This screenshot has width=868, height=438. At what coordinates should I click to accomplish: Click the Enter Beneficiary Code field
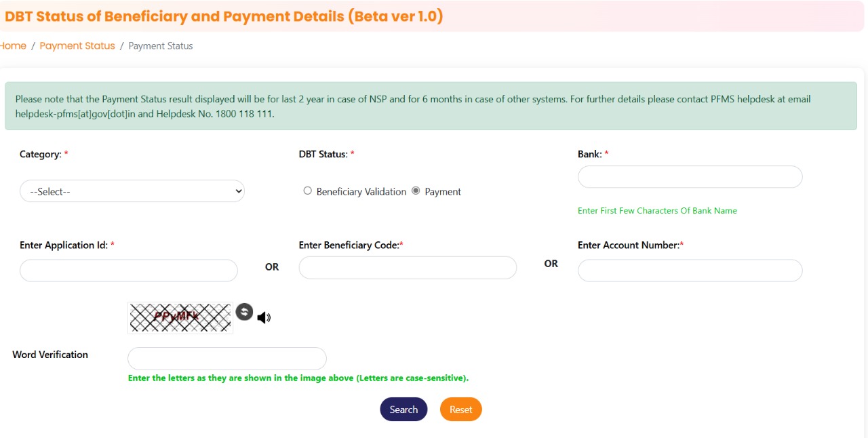408,268
